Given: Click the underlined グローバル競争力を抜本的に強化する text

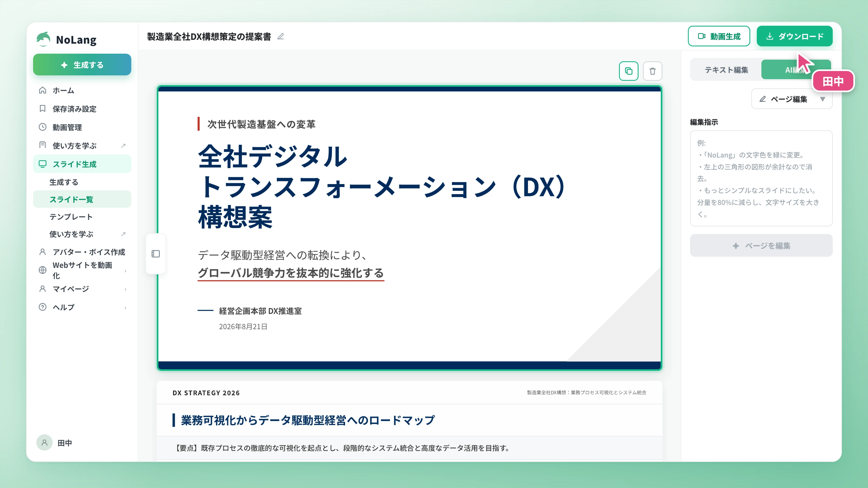Looking at the screenshot, I should tap(291, 273).
